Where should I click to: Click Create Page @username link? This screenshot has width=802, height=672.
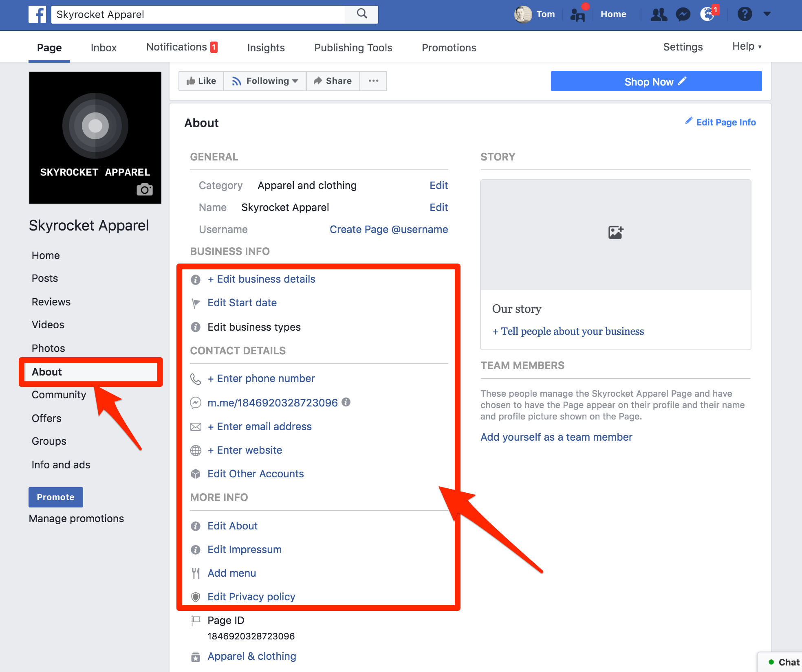click(388, 229)
